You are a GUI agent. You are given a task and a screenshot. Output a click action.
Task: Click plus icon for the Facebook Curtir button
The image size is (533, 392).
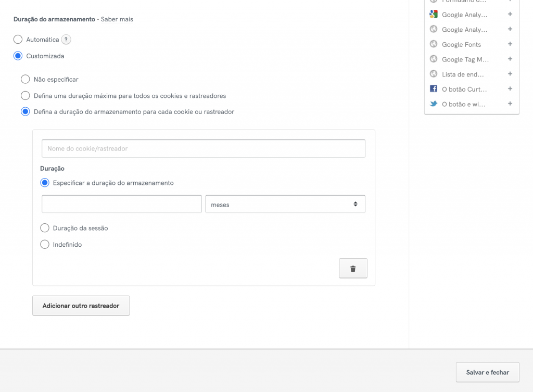tap(510, 89)
